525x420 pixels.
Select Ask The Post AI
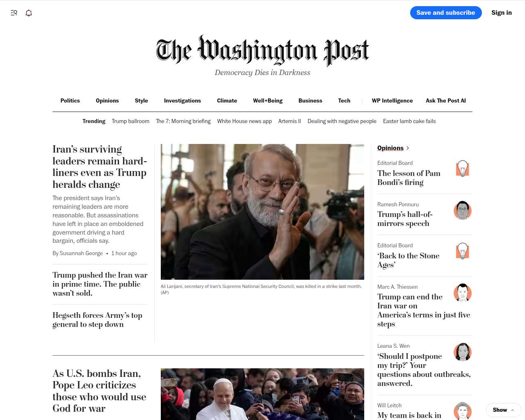446,100
